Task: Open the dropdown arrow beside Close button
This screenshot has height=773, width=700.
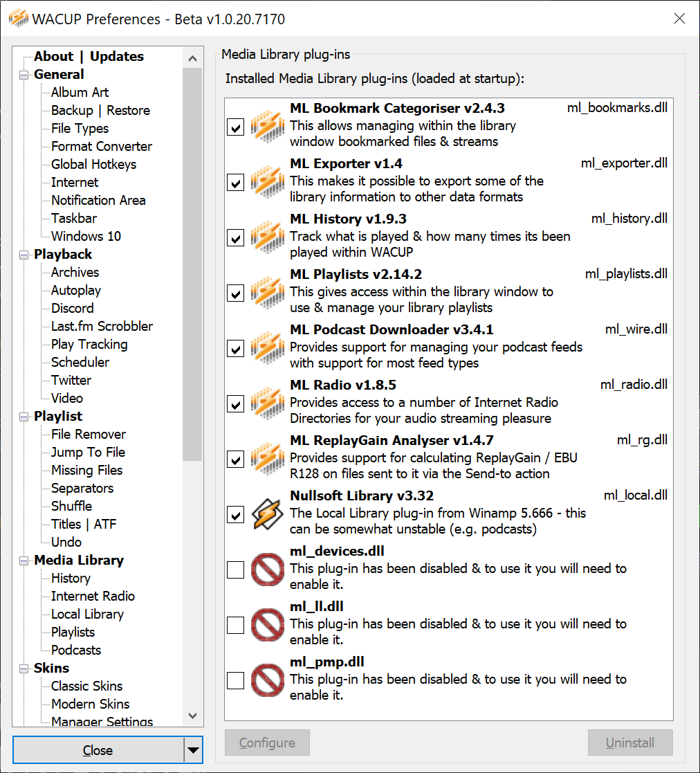Action: (x=193, y=750)
